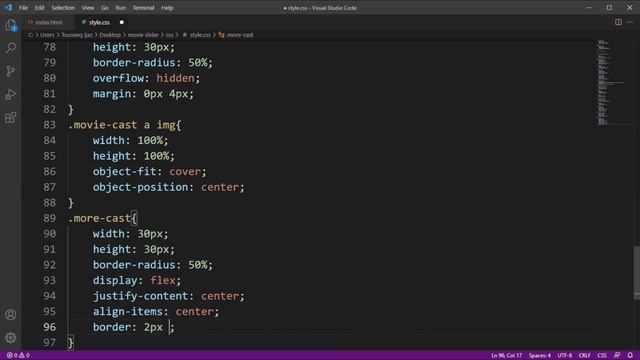The image size is (640, 360).
Task: Click the closing brace on line 97
Action: [x=71, y=343]
